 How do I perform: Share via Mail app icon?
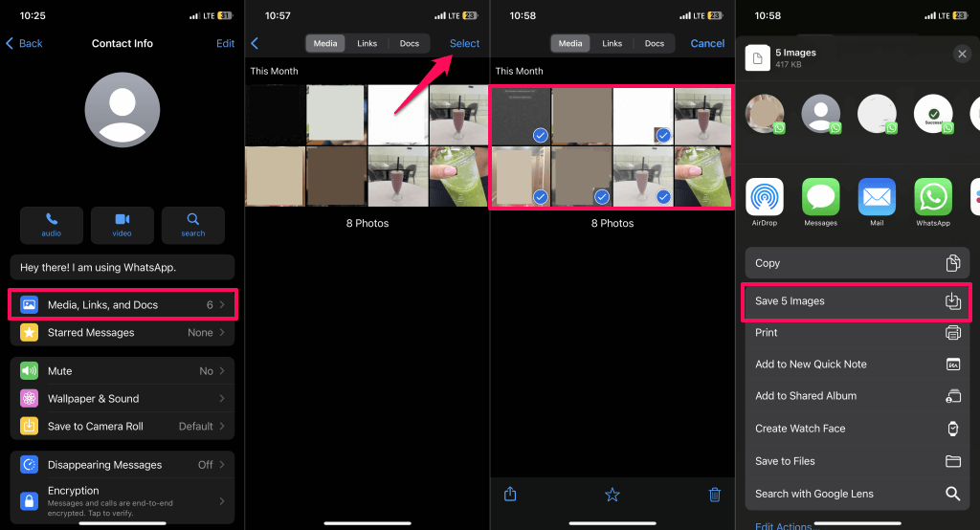pyautogui.click(x=877, y=197)
